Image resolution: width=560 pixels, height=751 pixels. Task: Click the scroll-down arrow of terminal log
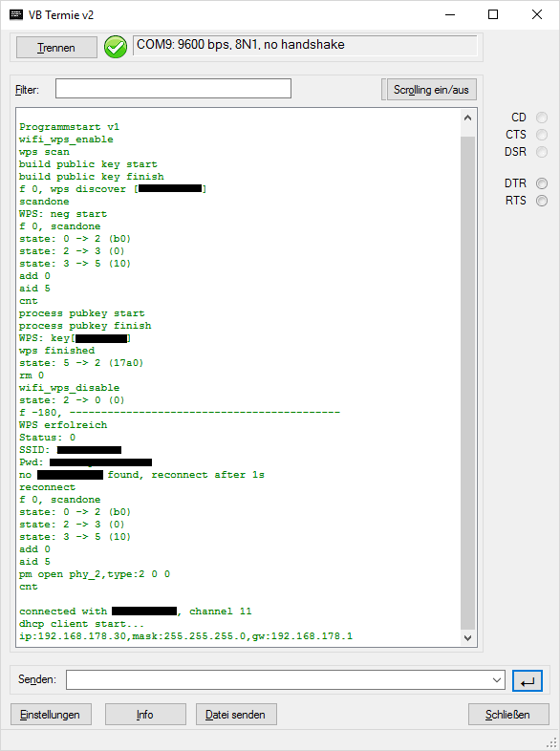coord(468,638)
